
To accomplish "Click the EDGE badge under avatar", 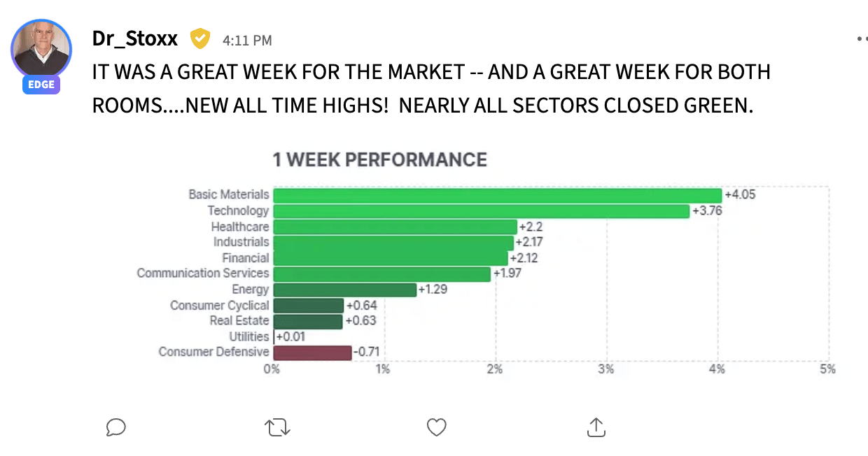I will [41, 85].
